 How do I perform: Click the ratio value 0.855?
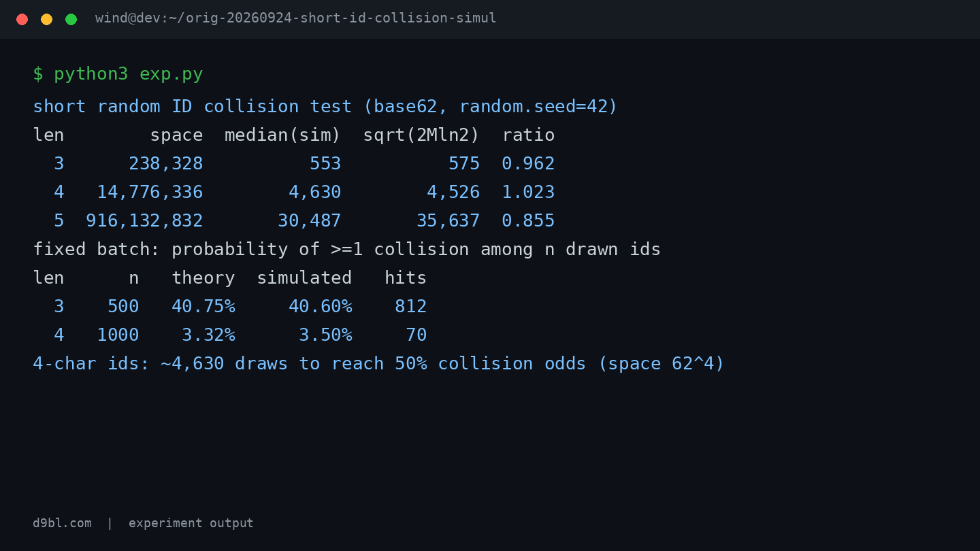[529, 221]
